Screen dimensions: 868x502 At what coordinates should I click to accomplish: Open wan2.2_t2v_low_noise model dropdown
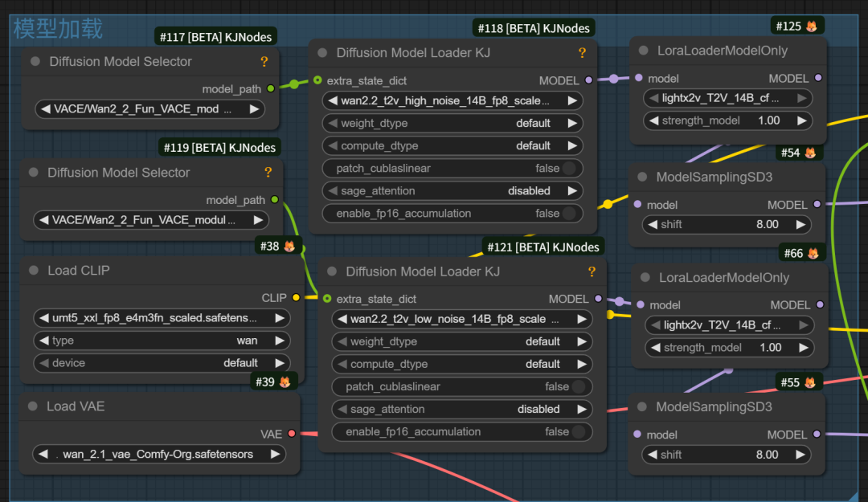[x=461, y=319]
